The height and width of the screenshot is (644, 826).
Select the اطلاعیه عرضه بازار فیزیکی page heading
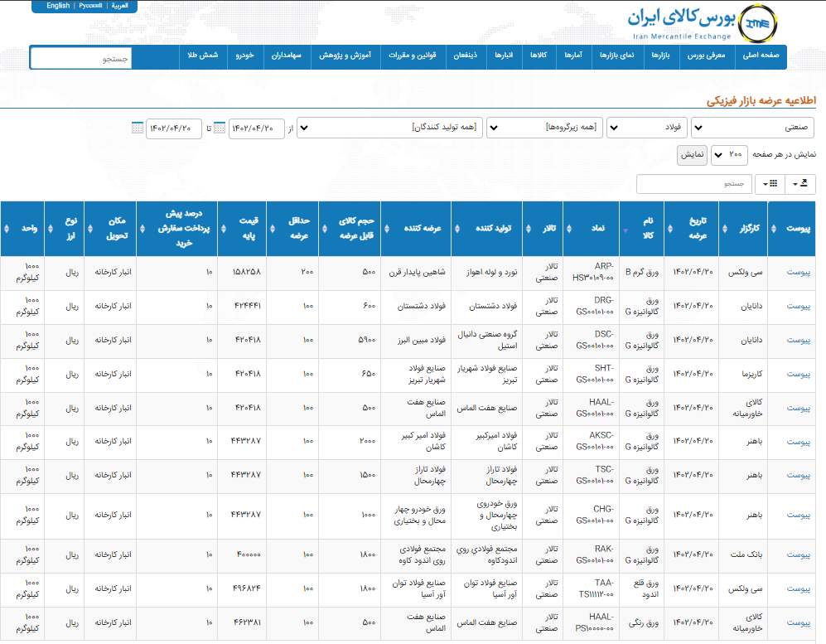(x=761, y=100)
